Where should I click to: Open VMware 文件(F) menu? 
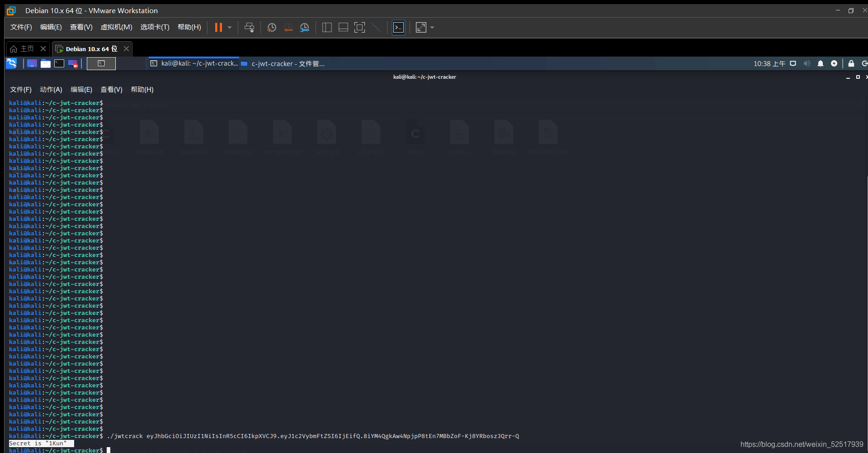[x=21, y=27]
